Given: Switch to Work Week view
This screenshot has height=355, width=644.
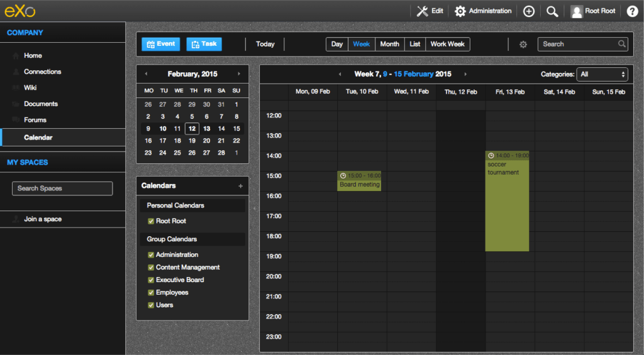Looking at the screenshot, I should 447,44.
